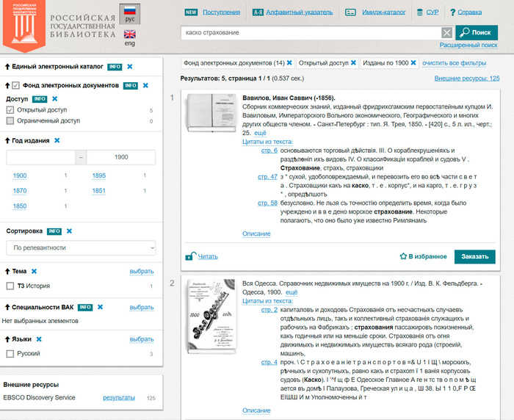
Task: Reset Тема filter with X icon
Action: pos(34,271)
